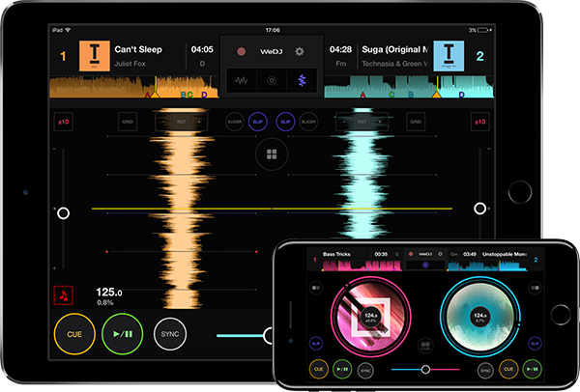The image size is (580, 392).
Task: Tap plus beside right deck RST
Action: tap(380, 122)
